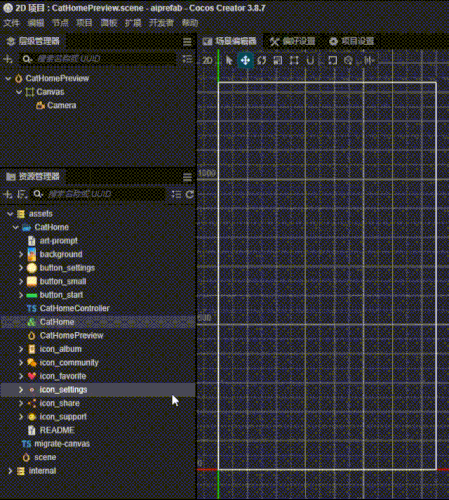This screenshot has width=449, height=500.
Task: Add a new node with hierarchy plus button
Action: click(8, 59)
